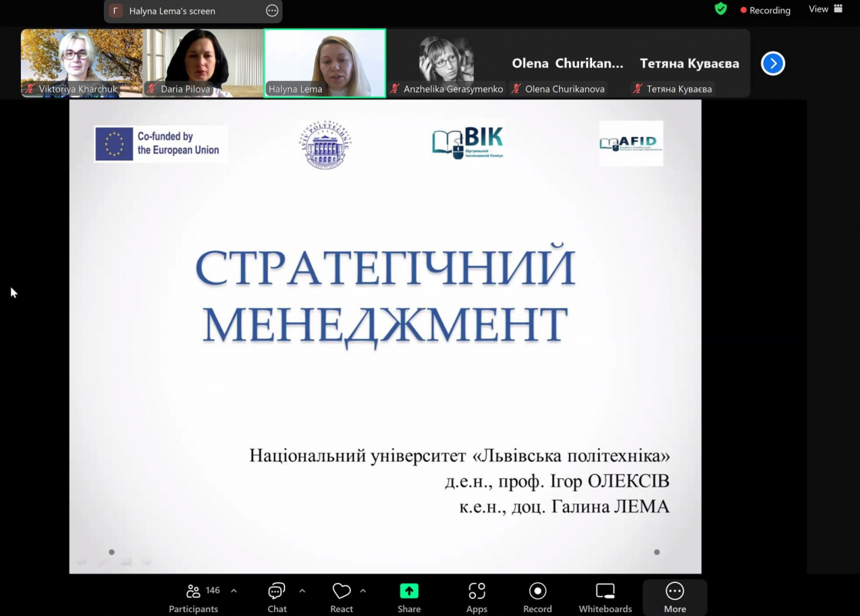Show next participants with blue arrow
The width and height of the screenshot is (860, 616).
(x=773, y=63)
